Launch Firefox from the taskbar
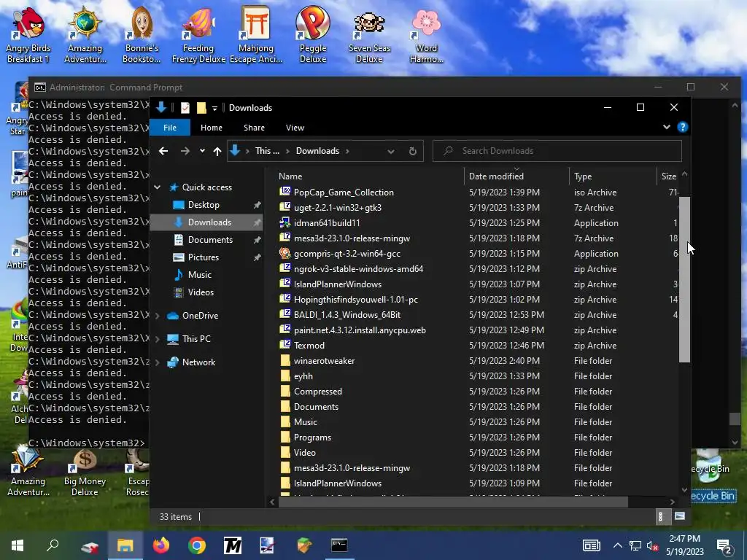The image size is (747, 560). pos(161,545)
